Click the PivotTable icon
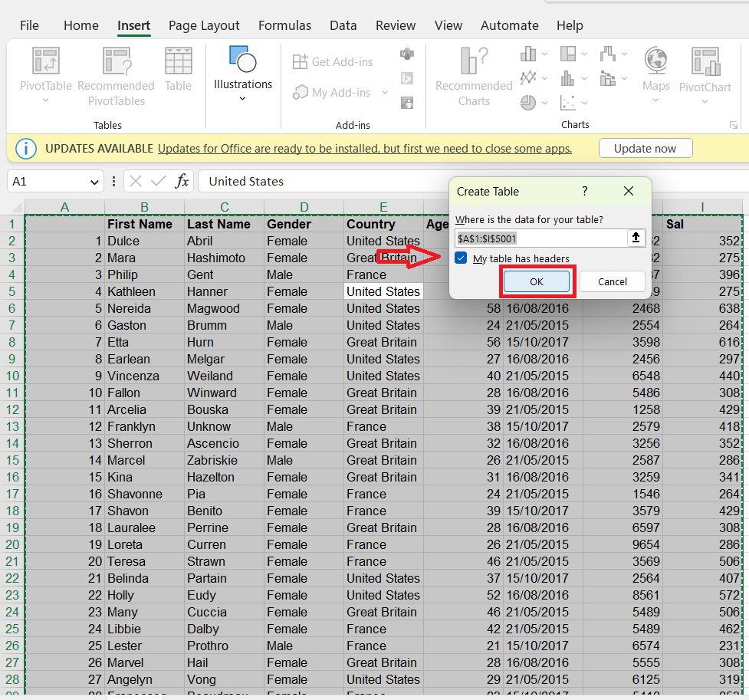The width and height of the screenshot is (749, 700). (46, 61)
